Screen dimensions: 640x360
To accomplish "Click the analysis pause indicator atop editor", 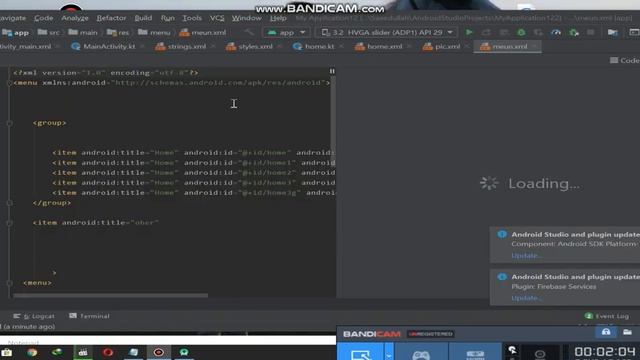I will [332, 71].
